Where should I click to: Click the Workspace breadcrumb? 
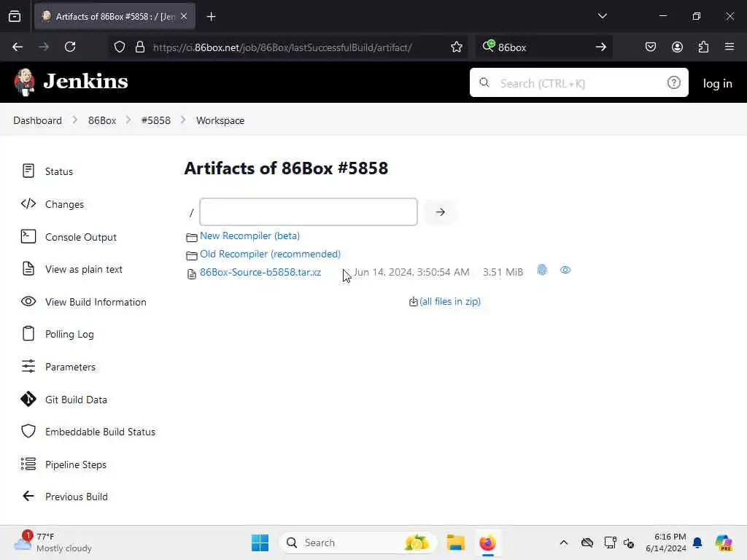click(220, 120)
